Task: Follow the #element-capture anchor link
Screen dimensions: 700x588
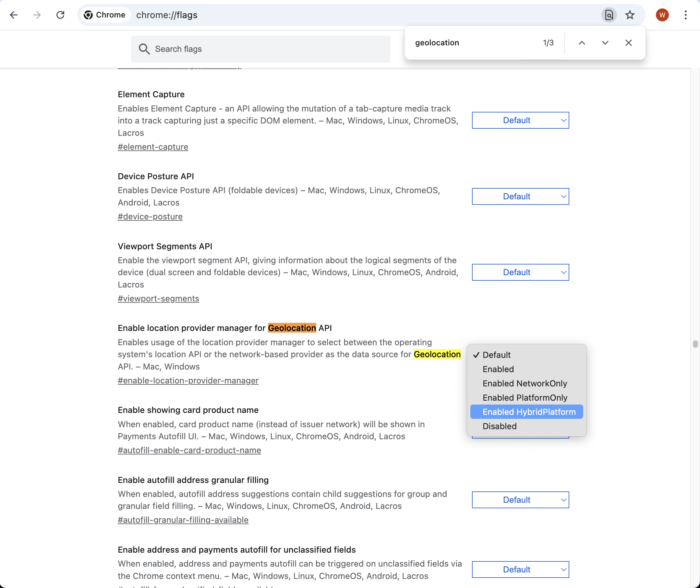Action: tap(153, 147)
